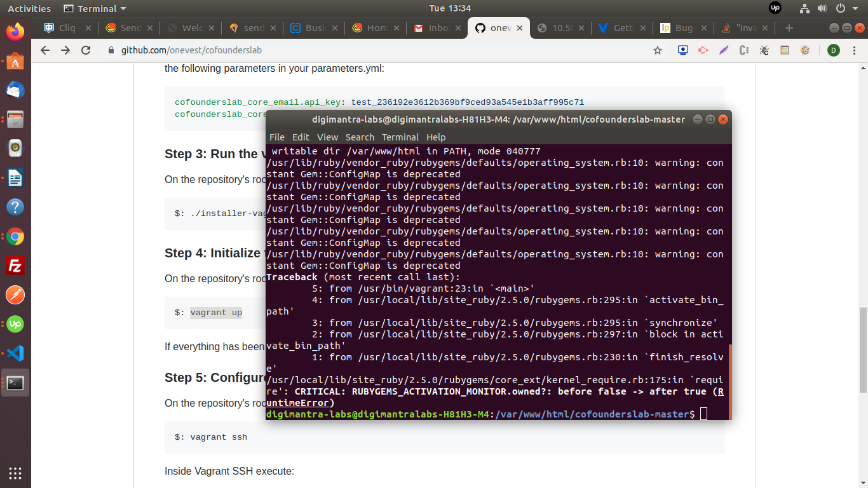Open LibreOffice Writer from dock
The width and height of the screenshot is (868, 488).
pyautogui.click(x=15, y=178)
